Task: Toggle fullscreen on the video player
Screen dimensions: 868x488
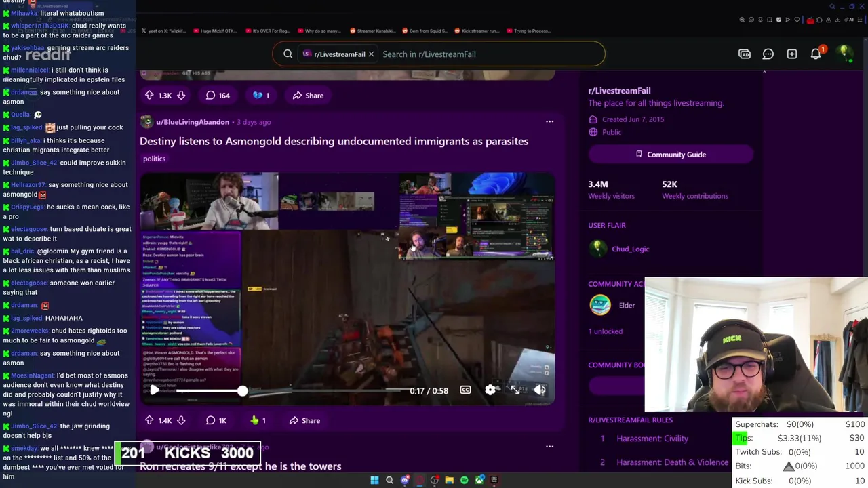Action: click(515, 390)
